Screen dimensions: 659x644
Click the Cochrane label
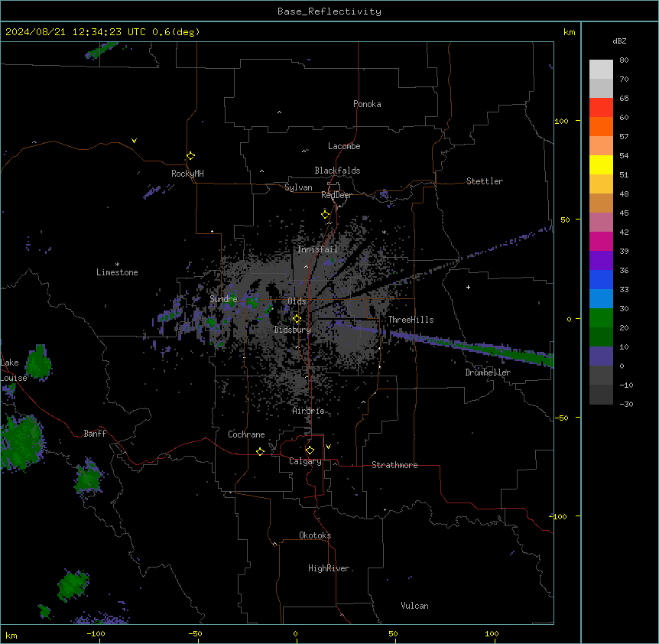[x=246, y=434]
